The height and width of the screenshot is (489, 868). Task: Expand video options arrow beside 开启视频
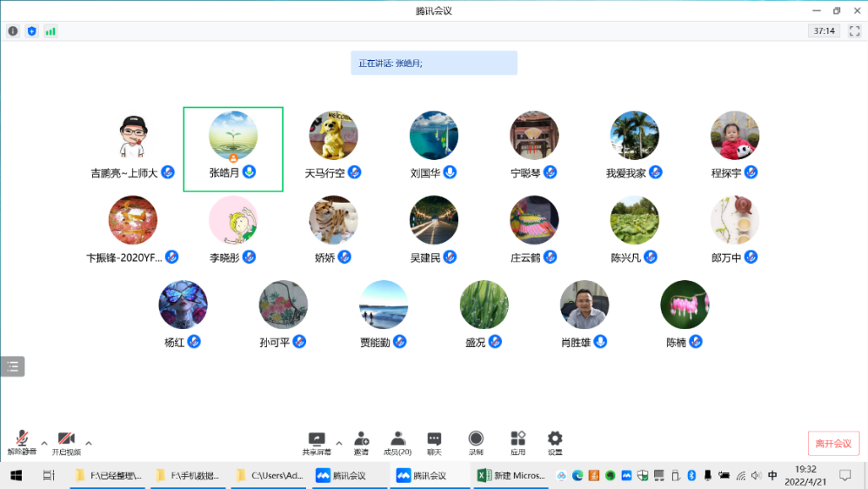(88, 442)
